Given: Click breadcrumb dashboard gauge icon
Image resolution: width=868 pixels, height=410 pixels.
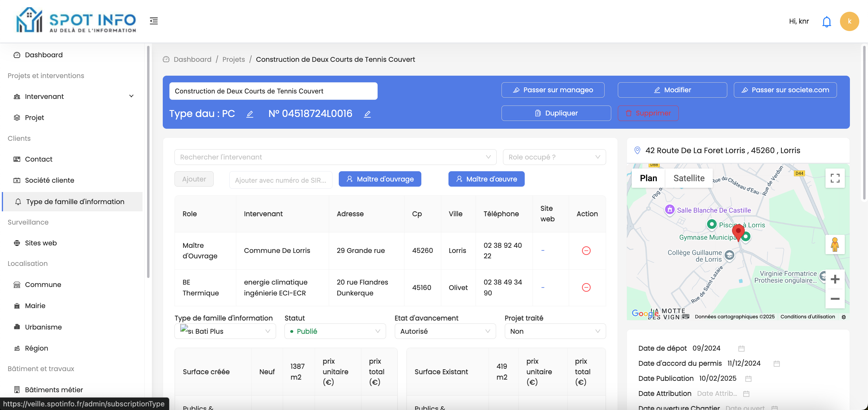Looking at the screenshot, I should 166,59.
